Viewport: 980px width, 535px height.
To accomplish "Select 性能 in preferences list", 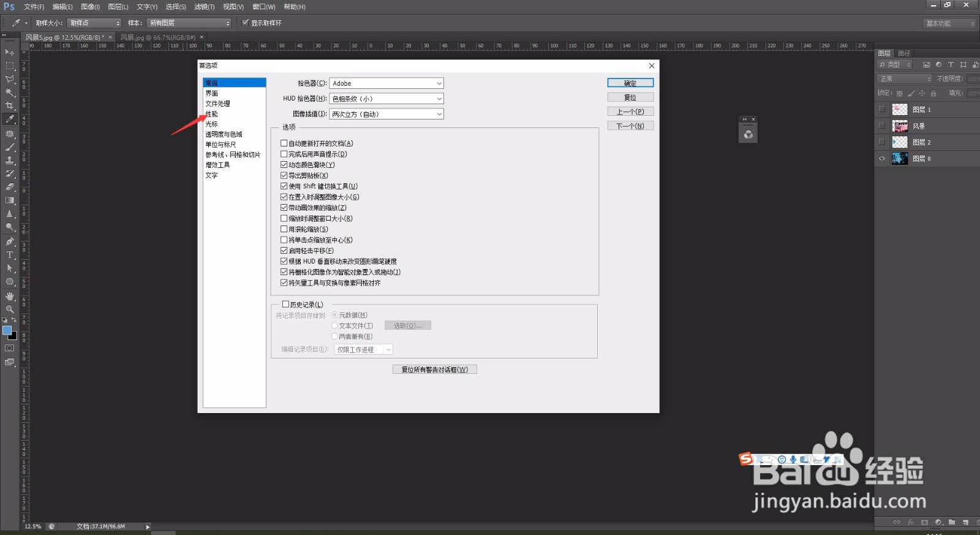I will 212,114.
